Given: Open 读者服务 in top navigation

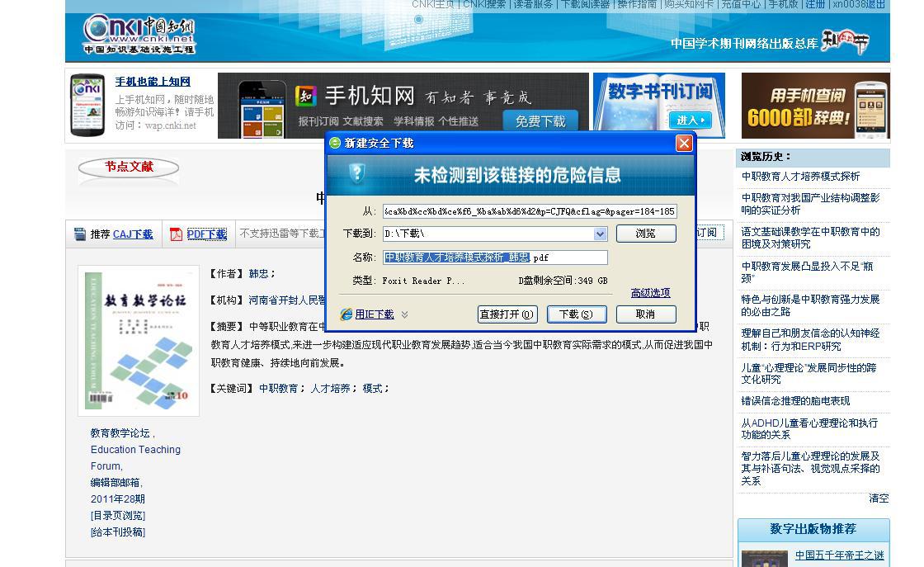Looking at the screenshot, I should click(x=533, y=5).
